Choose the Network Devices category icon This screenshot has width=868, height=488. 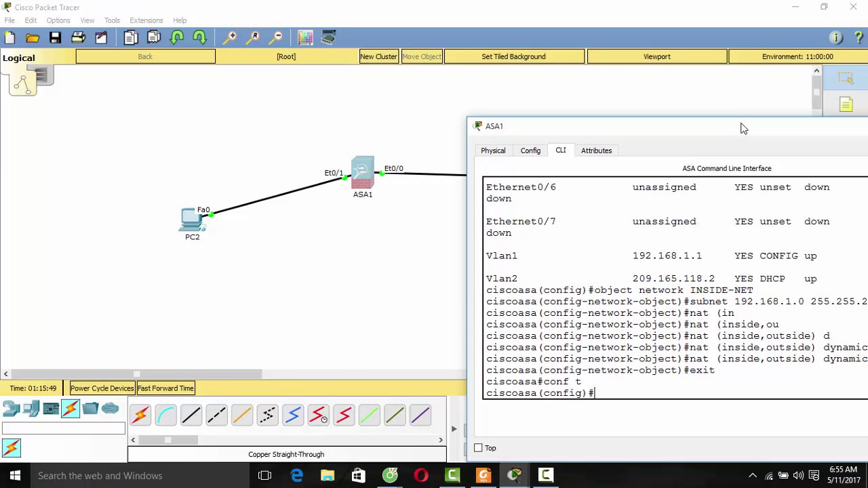pyautogui.click(x=11, y=409)
